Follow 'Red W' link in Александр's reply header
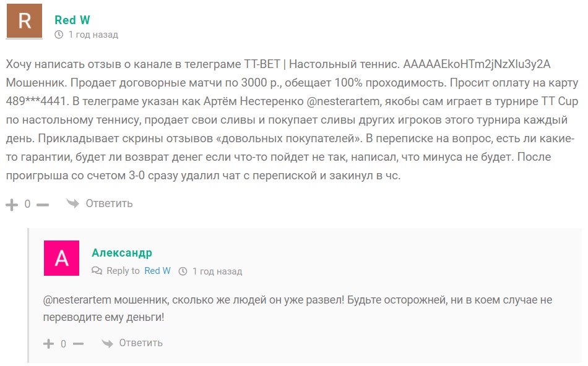The height and width of the screenshot is (366, 588). (157, 271)
